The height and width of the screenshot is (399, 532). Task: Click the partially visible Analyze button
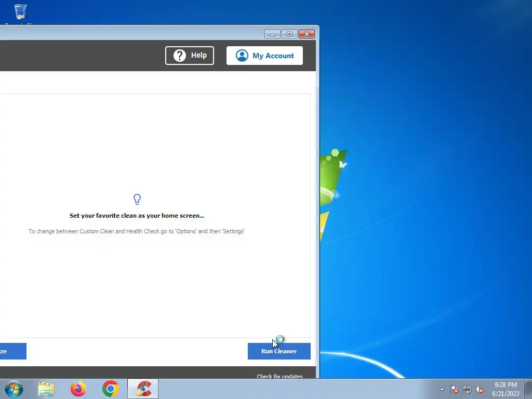pyautogui.click(x=13, y=351)
